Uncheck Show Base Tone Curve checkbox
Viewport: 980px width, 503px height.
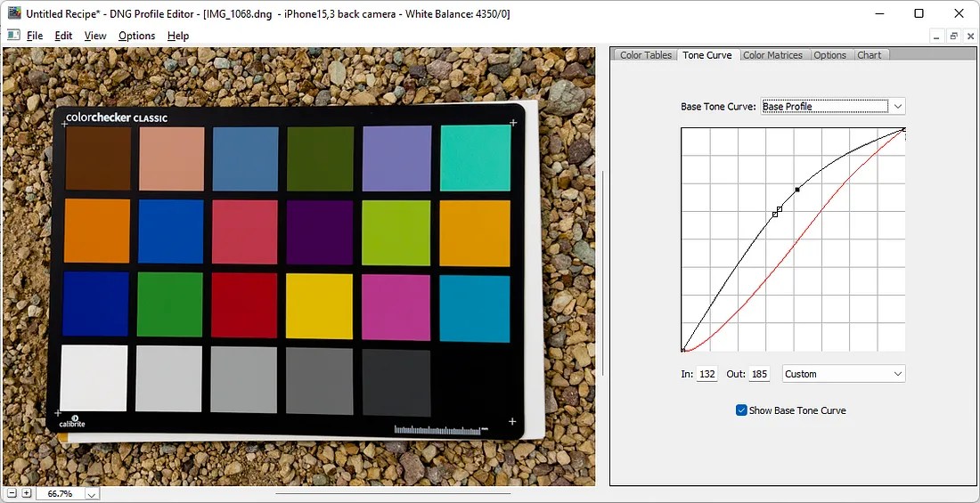(x=741, y=410)
